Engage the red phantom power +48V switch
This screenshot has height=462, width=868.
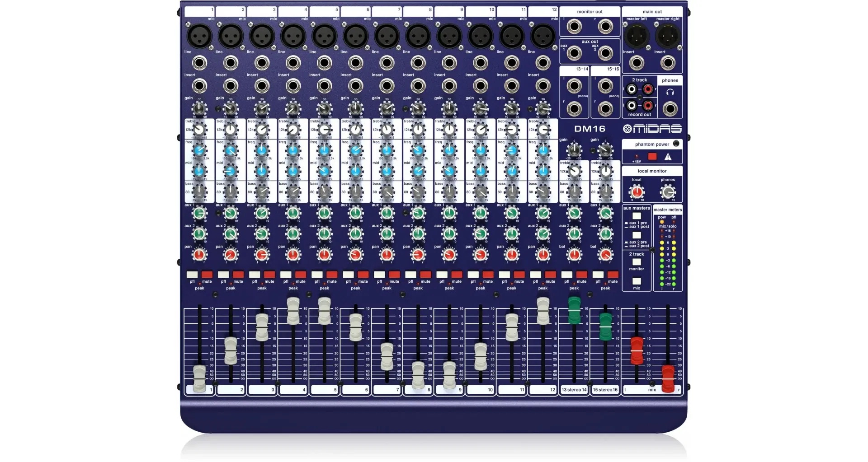[652, 155]
